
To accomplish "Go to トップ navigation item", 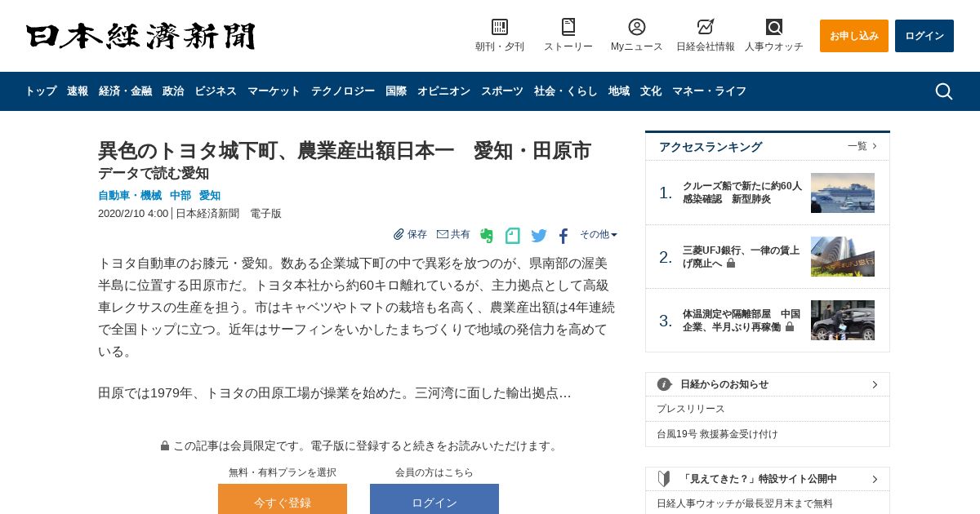I will point(41,91).
